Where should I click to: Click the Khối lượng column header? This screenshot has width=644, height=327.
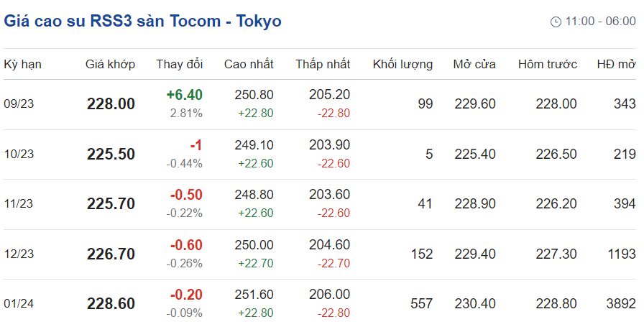pyautogui.click(x=402, y=65)
